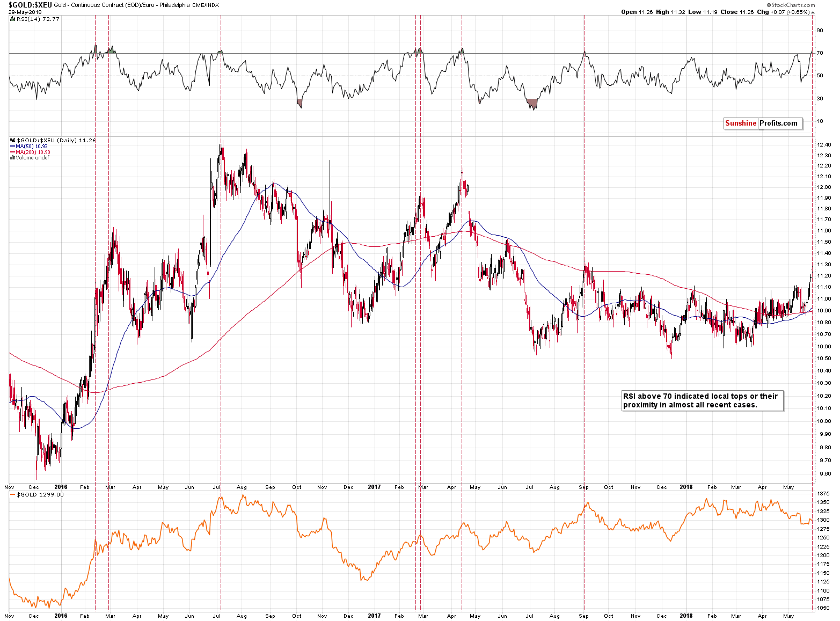Image resolution: width=840 pixels, height=621 pixels.
Task: Click the Chg +0.07 (+0.65%) value
Action: 783,12
